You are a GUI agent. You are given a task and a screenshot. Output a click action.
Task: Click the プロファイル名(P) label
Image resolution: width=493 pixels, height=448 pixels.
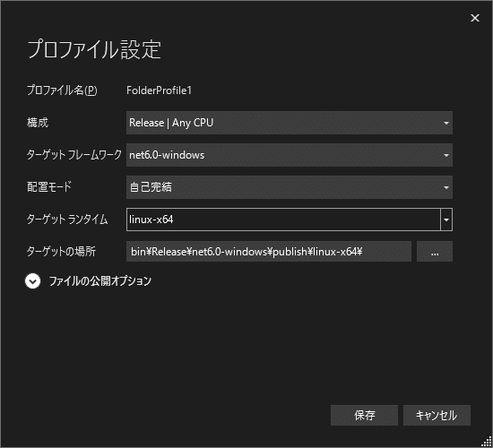pos(62,90)
